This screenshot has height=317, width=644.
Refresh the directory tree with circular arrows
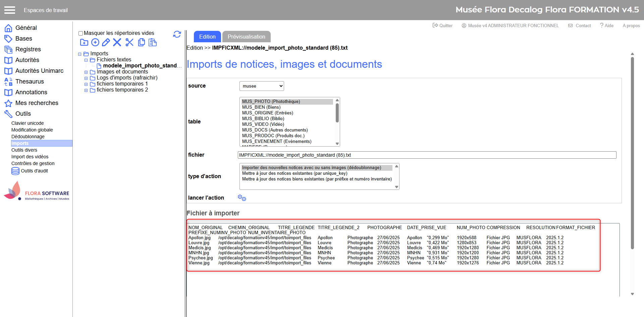(x=177, y=34)
